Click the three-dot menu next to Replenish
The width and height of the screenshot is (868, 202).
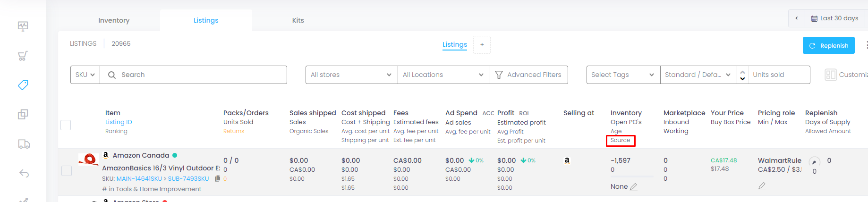click(866, 45)
